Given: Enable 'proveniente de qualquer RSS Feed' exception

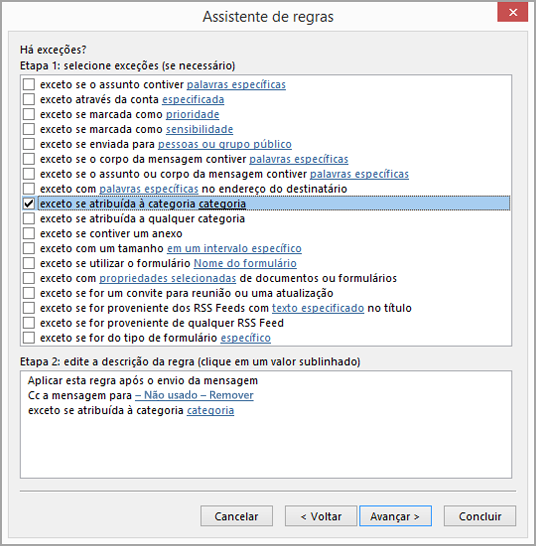Looking at the screenshot, I should 29,323.
